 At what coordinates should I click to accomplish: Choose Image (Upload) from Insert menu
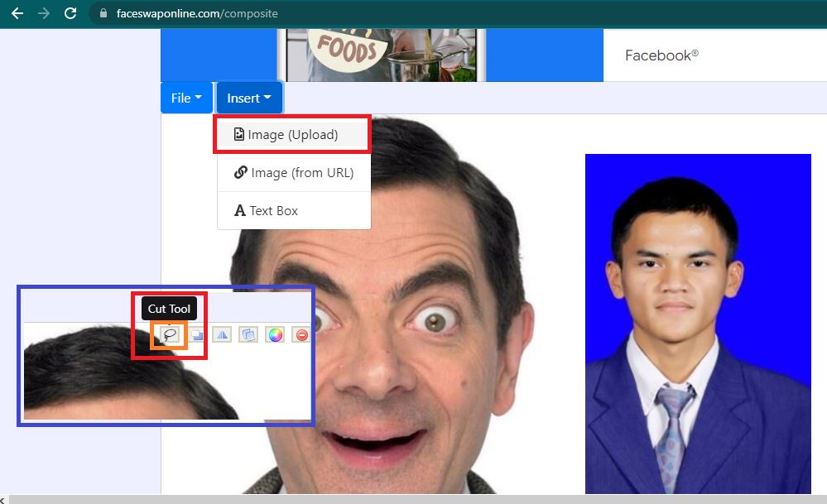click(x=293, y=134)
